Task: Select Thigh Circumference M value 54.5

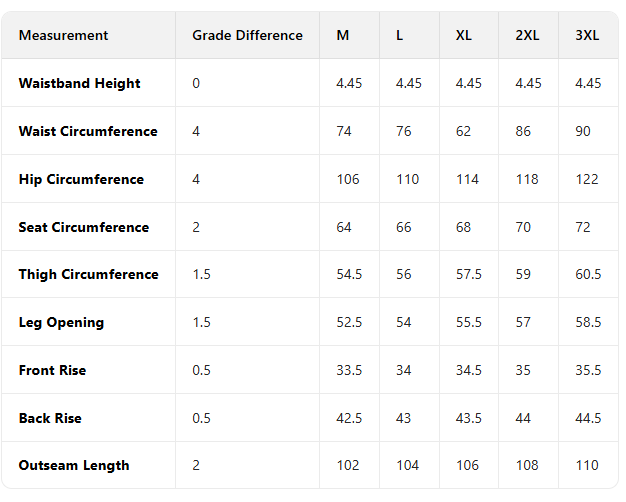Action: 350,274
